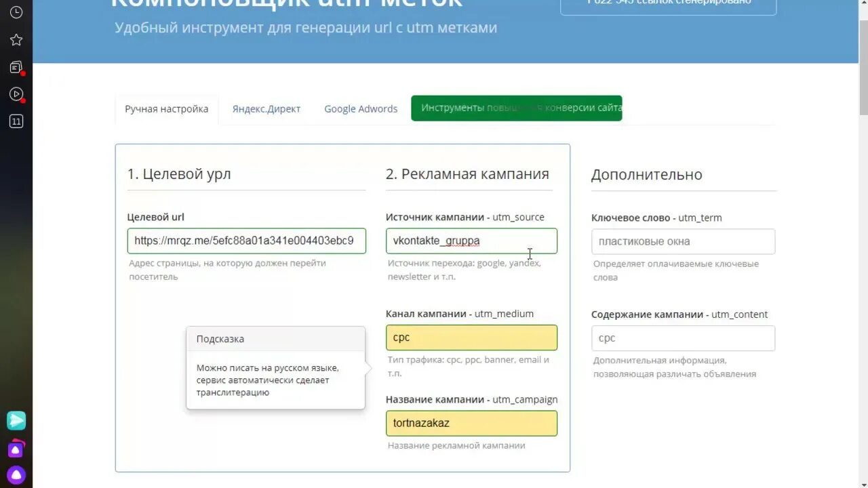Screen dimensions: 868x488
Task: Click label Содержание кампании - utm_content
Action: [x=679, y=314]
